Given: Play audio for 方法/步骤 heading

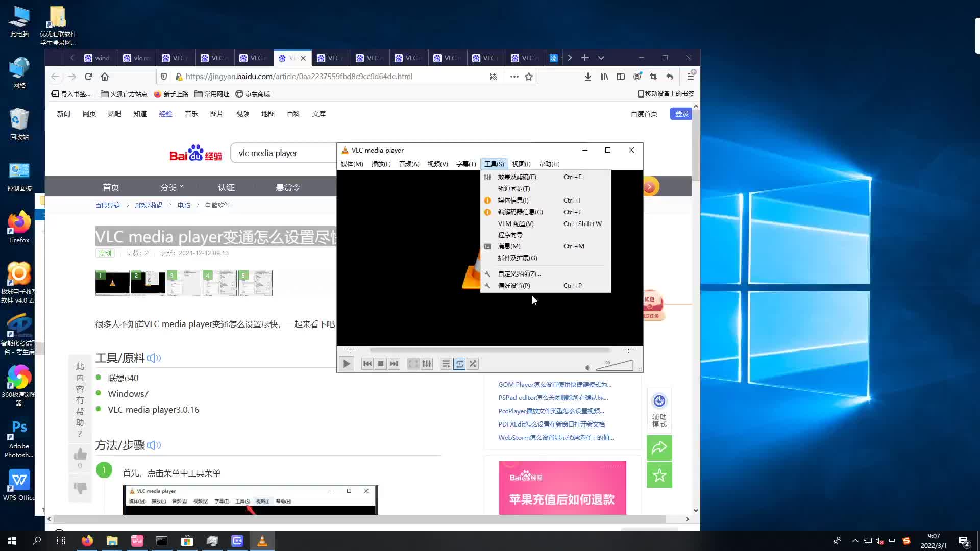Looking at the screenshot, I should [x=154, y=445].
